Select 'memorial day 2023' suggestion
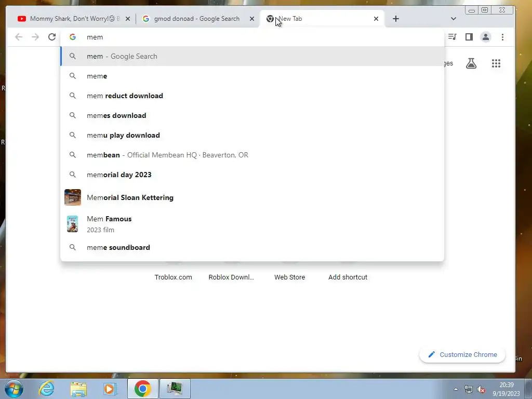Image resolution: width=532 pixels, height=399 pixels. point(252,175)
